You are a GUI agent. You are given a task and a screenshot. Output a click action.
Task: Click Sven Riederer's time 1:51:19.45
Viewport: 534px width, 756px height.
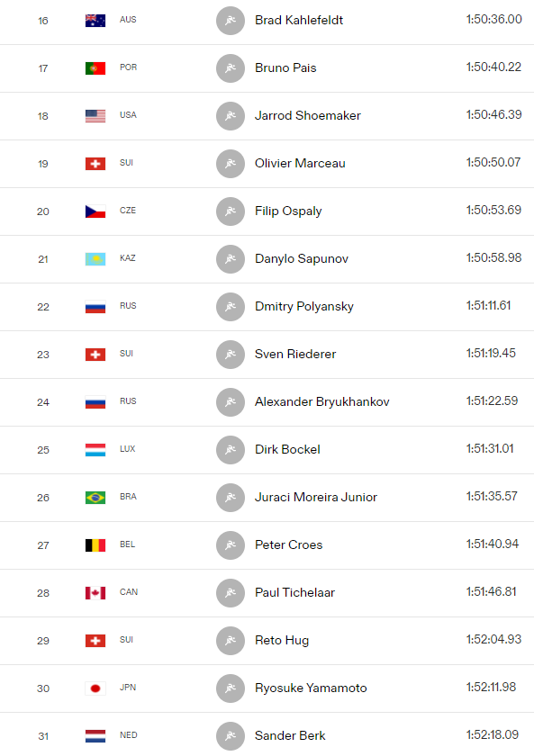pyautogui.click(x=491, y=354)
